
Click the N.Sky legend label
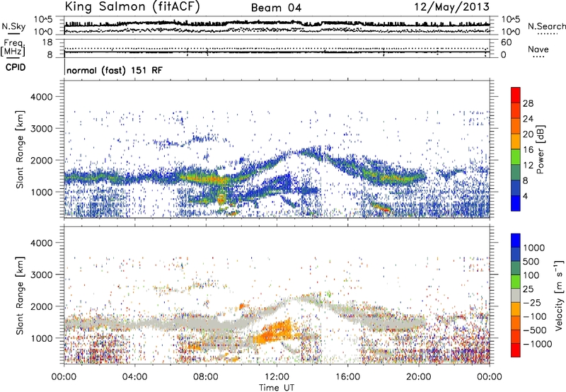tap(13, 26)
